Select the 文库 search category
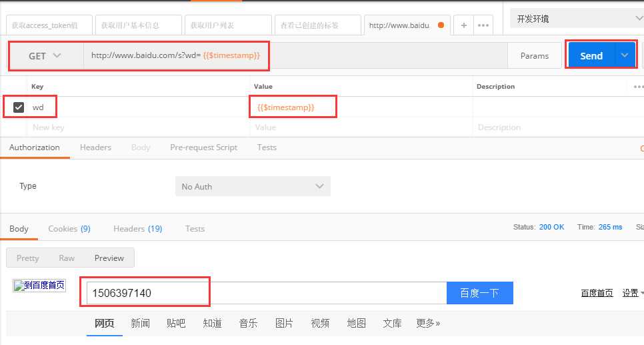 pos(392,323)
